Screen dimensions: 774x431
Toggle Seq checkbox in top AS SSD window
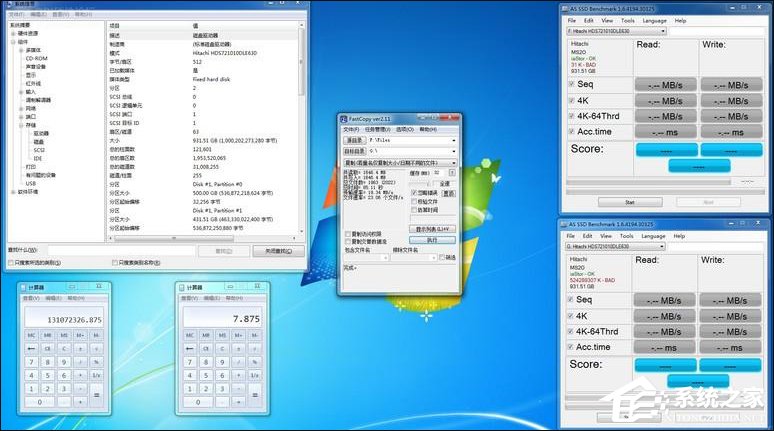(571, 84)
